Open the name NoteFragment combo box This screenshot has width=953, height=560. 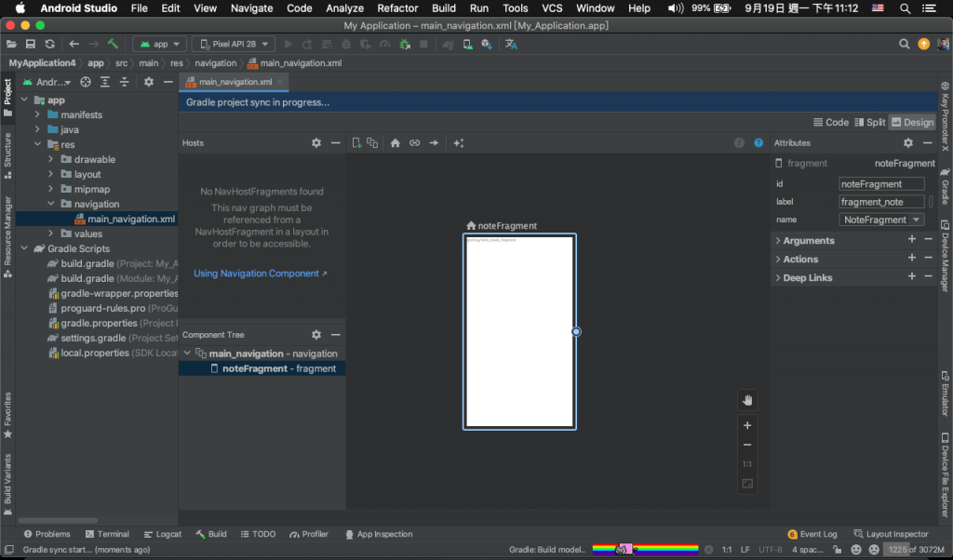pos(881,220)
